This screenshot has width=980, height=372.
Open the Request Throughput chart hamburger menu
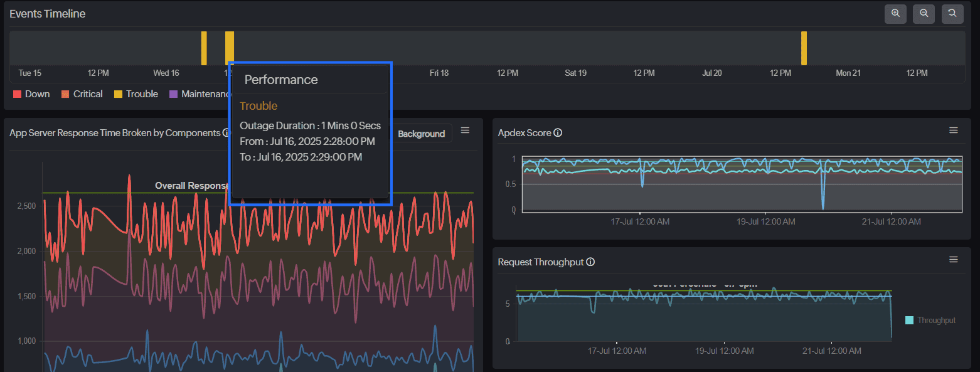click(x=953, y=260)
